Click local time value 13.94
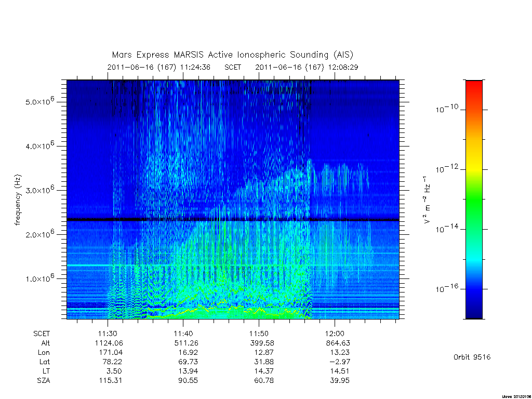The height and width of the screenshot is (399, 532). pyautogui.click(x=188, y=371)
